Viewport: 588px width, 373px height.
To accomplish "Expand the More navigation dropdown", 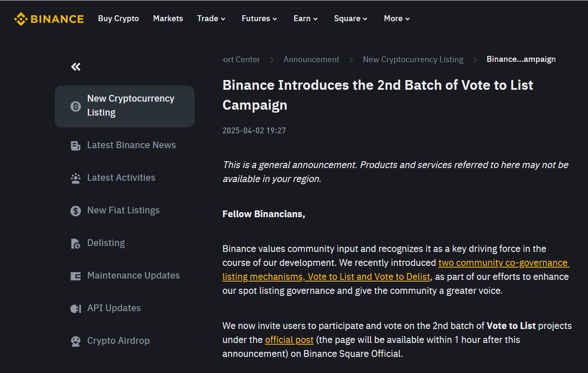I will pyautogui.click(x=396, y=19).
